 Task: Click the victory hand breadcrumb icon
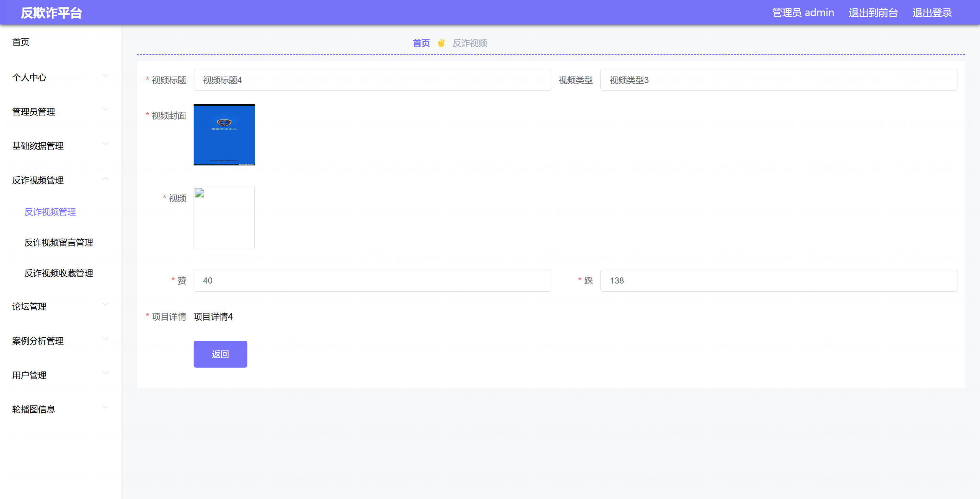coord(441,43)
